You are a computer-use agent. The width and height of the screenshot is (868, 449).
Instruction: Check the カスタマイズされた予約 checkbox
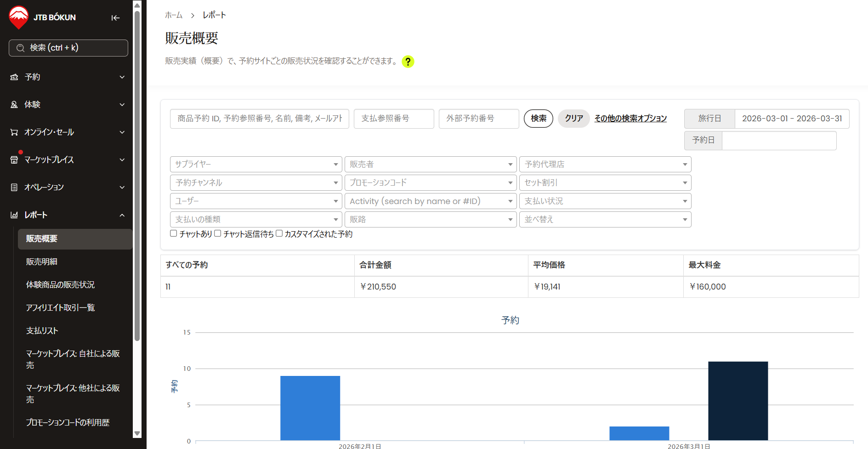pos(279,233)
